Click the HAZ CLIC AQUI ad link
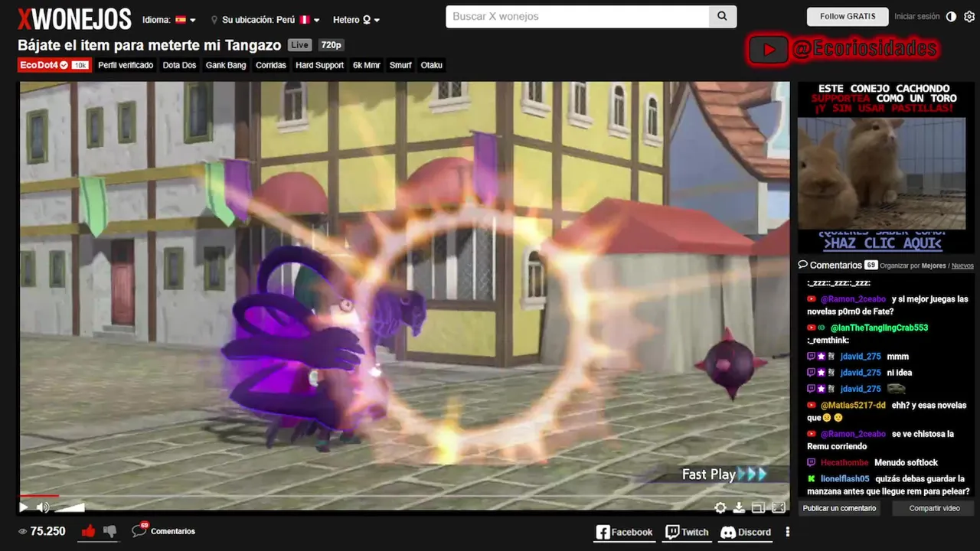 [882, 243]
